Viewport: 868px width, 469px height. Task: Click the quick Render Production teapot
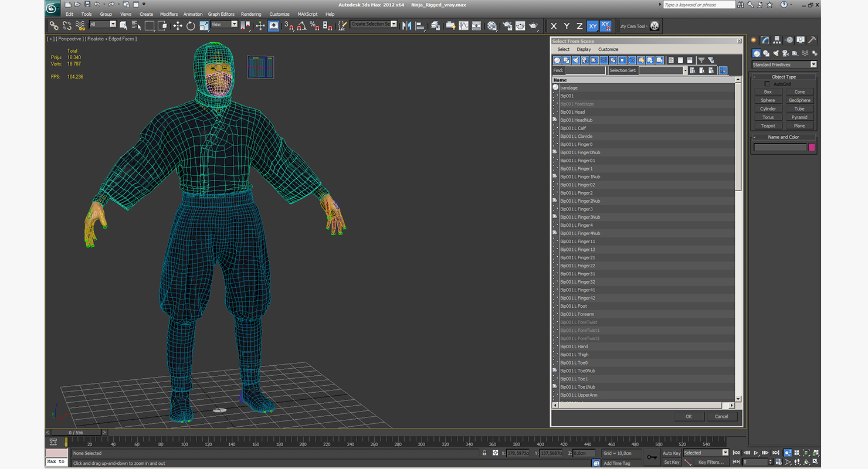(533, 26)
